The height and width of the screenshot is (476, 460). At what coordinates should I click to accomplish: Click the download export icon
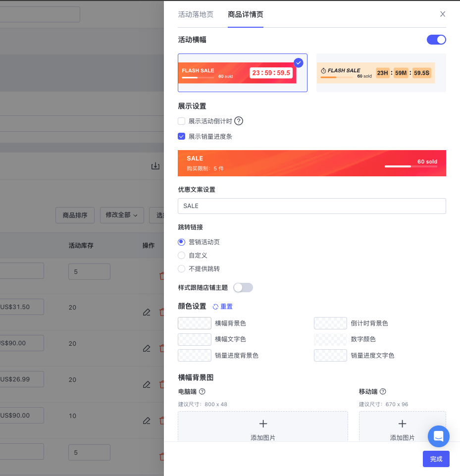click(155, 166)
